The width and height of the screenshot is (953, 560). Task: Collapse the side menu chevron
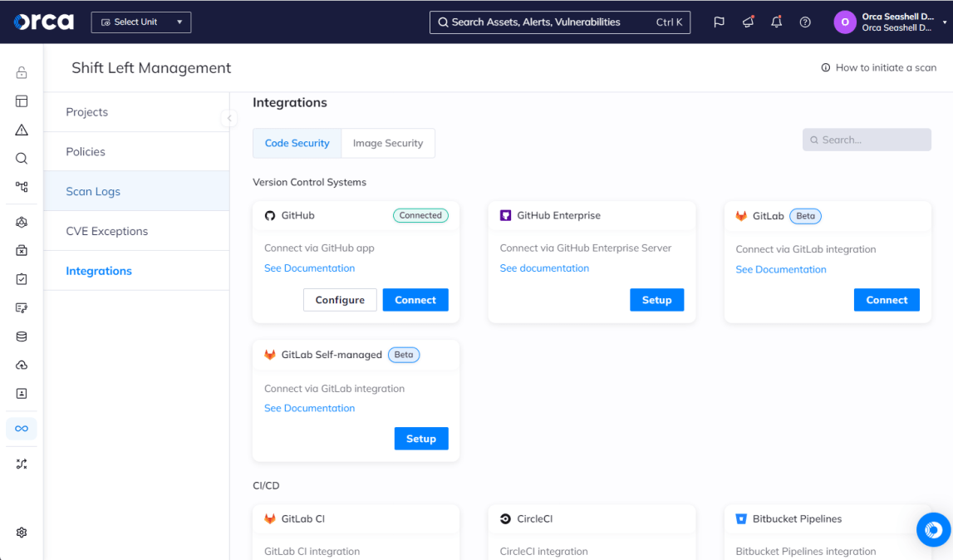click(229, 118)
